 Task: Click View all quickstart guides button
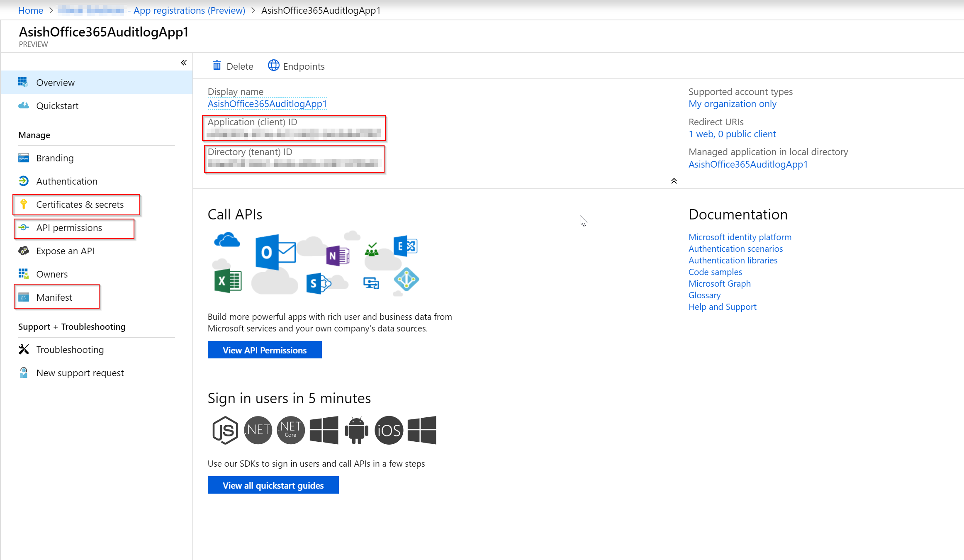(273, 485)
